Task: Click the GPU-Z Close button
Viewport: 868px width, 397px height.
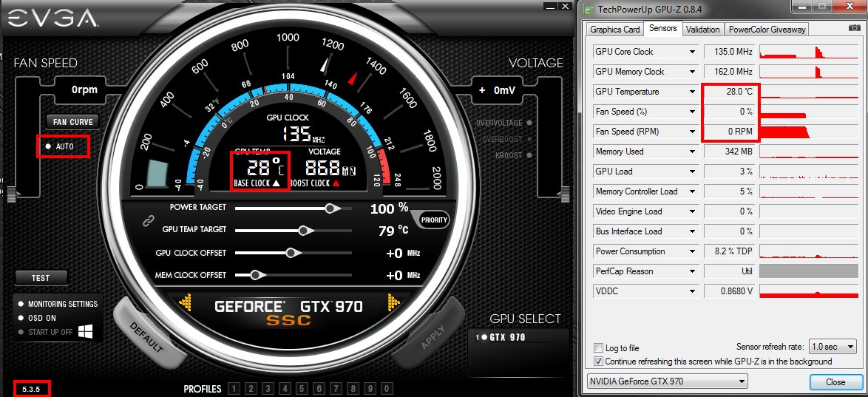Action: (x=835, y=381)
